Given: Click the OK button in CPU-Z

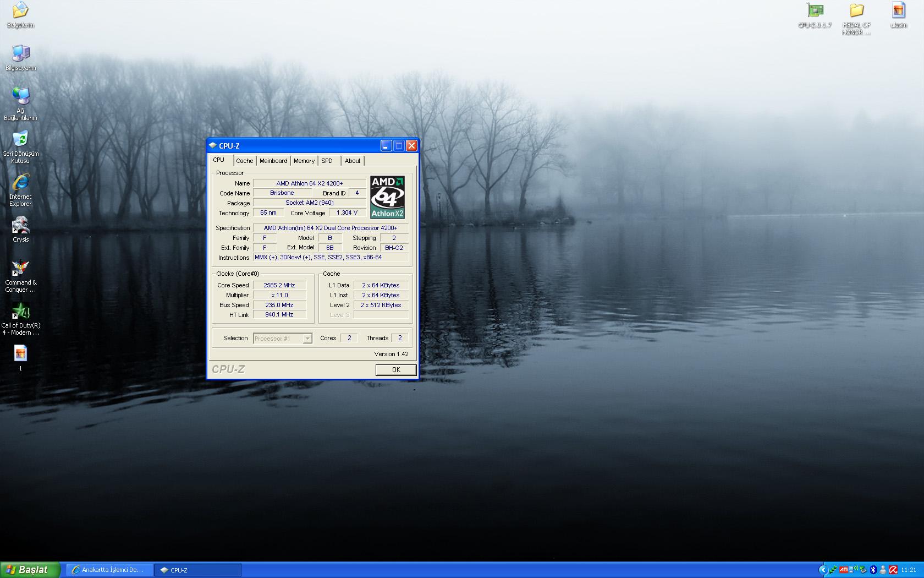Looking at the screenshot, I should [x=396, y=370].
